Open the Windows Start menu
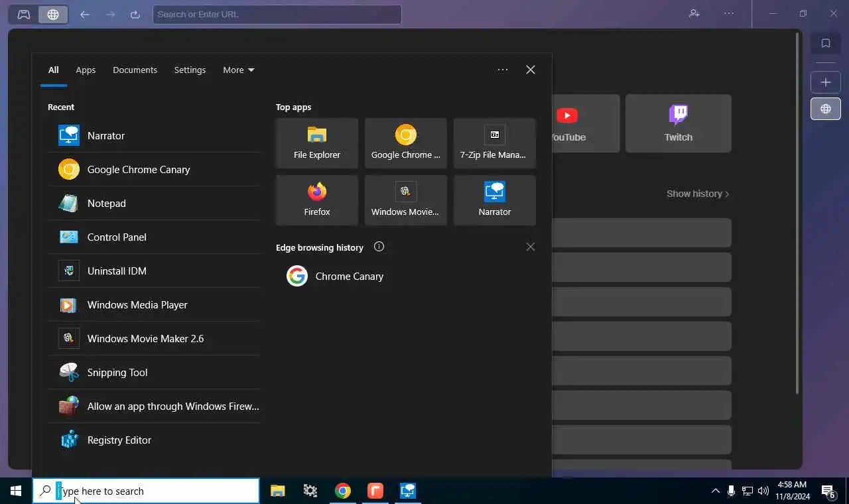 tap(16, 491)
